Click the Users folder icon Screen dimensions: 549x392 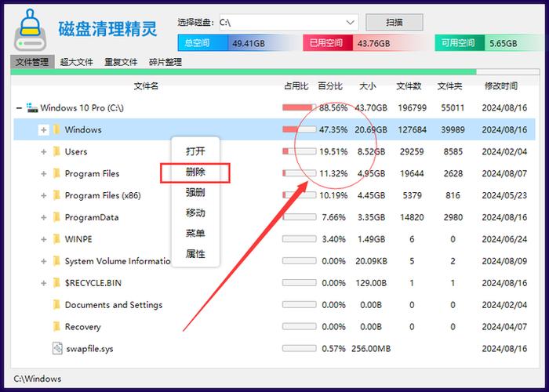click(56, 151)
